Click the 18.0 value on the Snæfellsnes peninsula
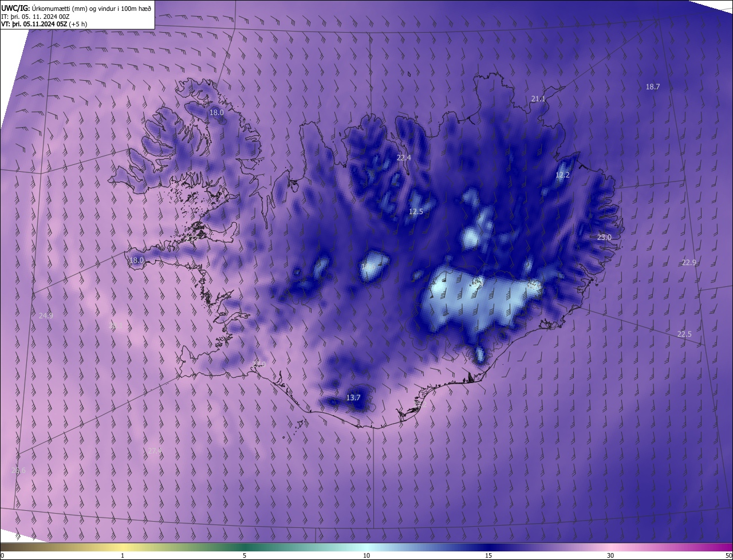The height and width of the screenshot is (560, 733). 136,260
